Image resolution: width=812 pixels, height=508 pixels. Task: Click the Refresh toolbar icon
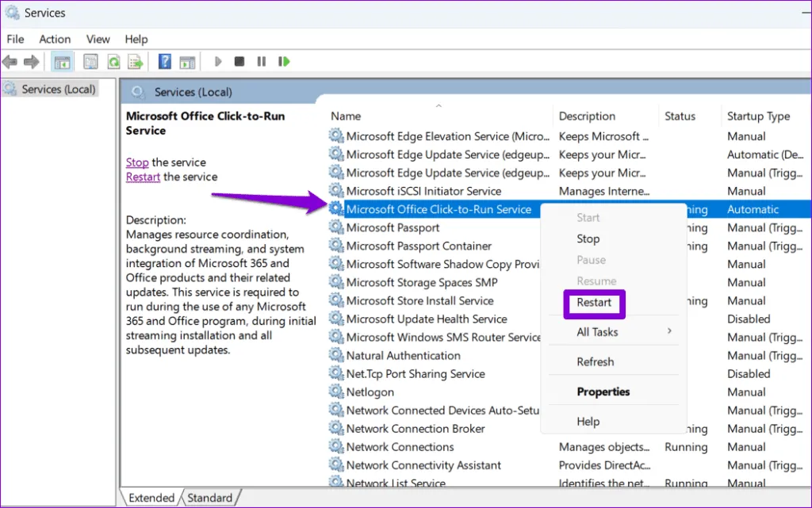click(x=113, y=62)
